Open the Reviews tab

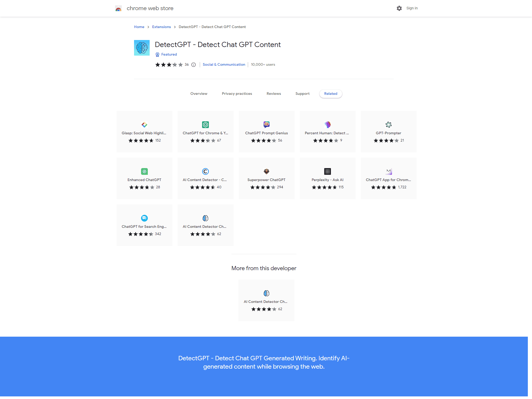[x=274, y=94]
